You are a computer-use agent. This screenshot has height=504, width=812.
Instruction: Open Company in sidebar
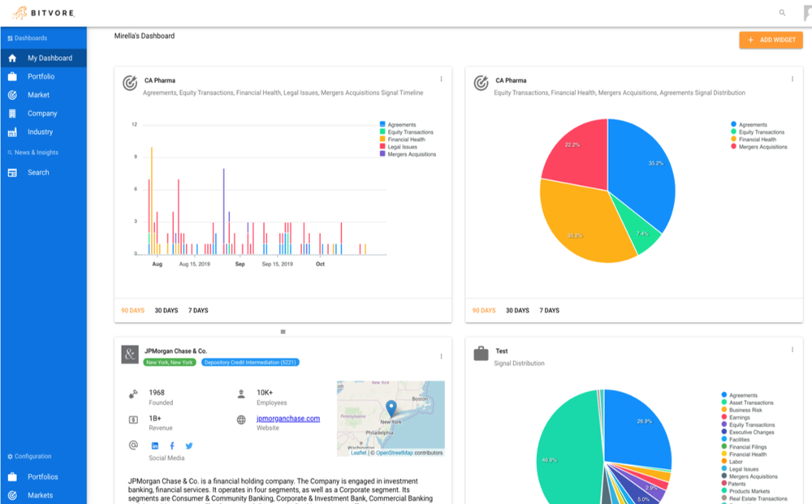(x=42, y=114)
